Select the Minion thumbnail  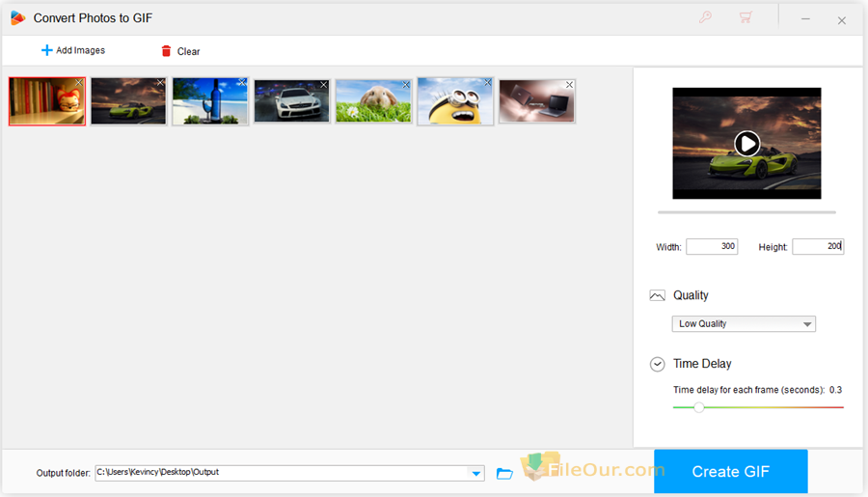coord(455,101)
